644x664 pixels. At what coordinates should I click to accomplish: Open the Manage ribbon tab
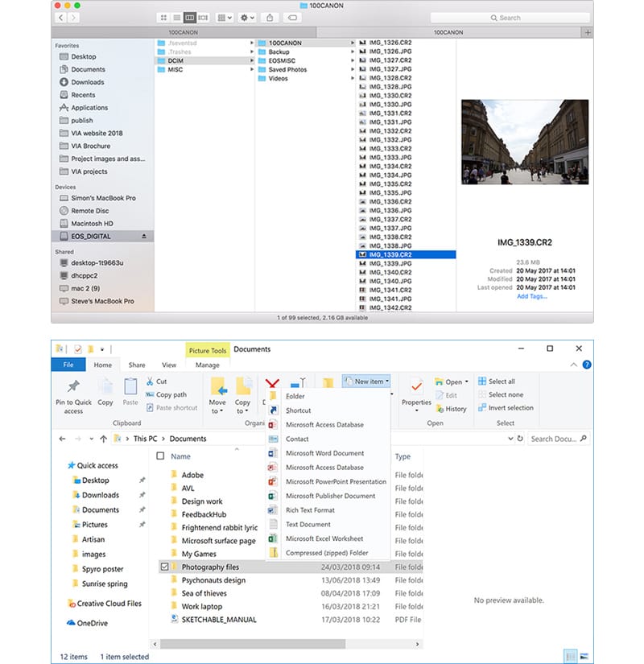click(x=208, y=365)
